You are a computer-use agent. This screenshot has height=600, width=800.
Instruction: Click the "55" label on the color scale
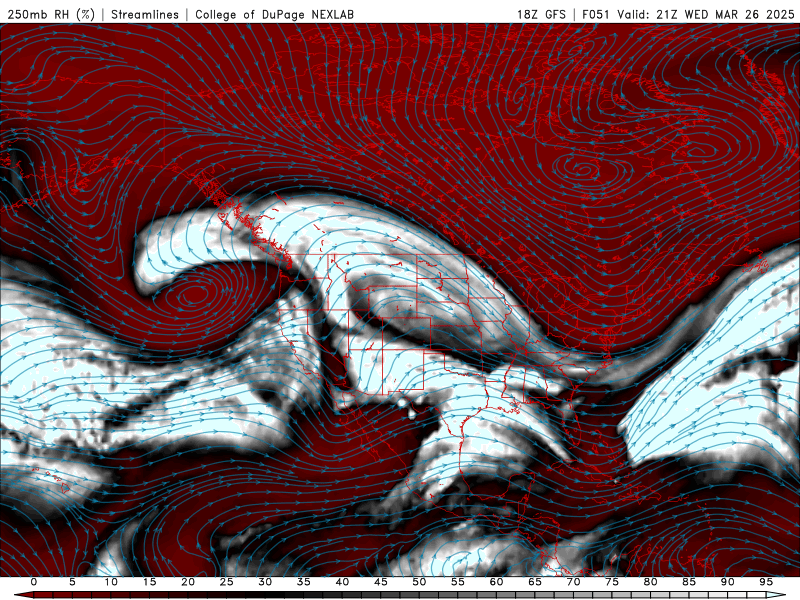(x=458, y=582)
